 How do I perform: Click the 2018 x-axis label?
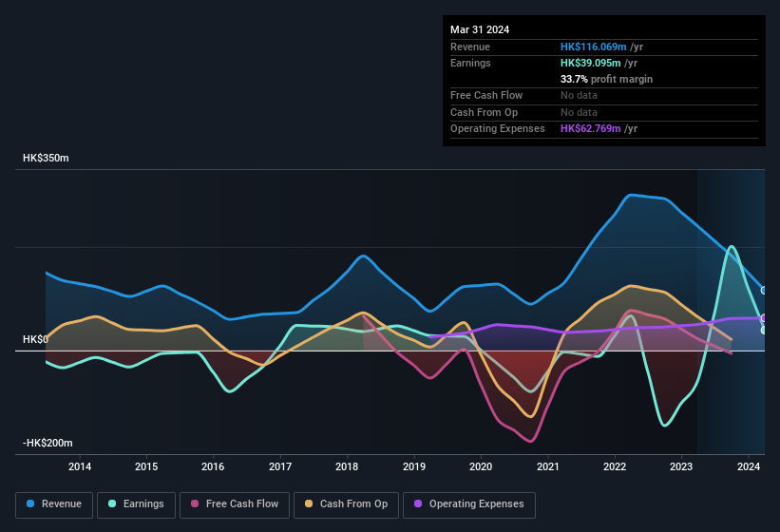347,466
